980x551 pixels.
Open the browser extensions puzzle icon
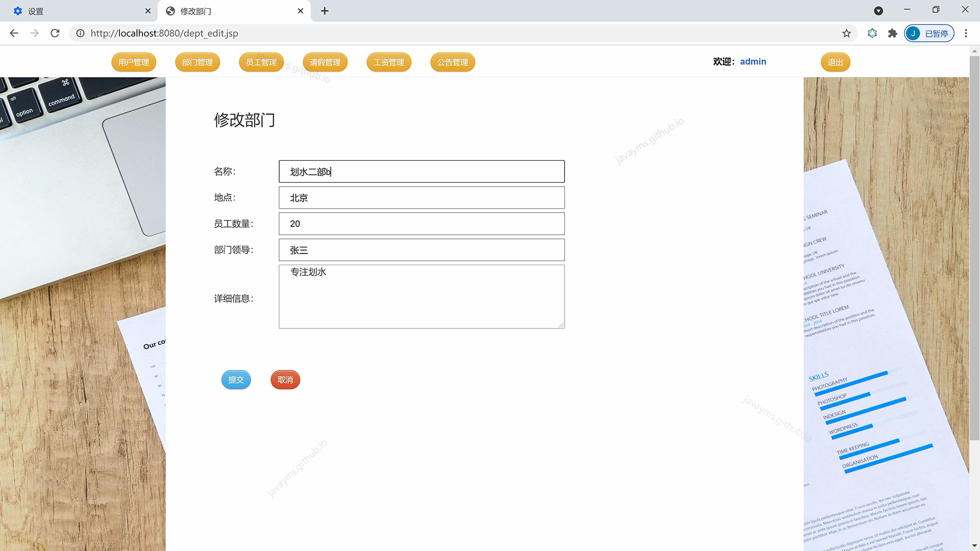[892, 33]
